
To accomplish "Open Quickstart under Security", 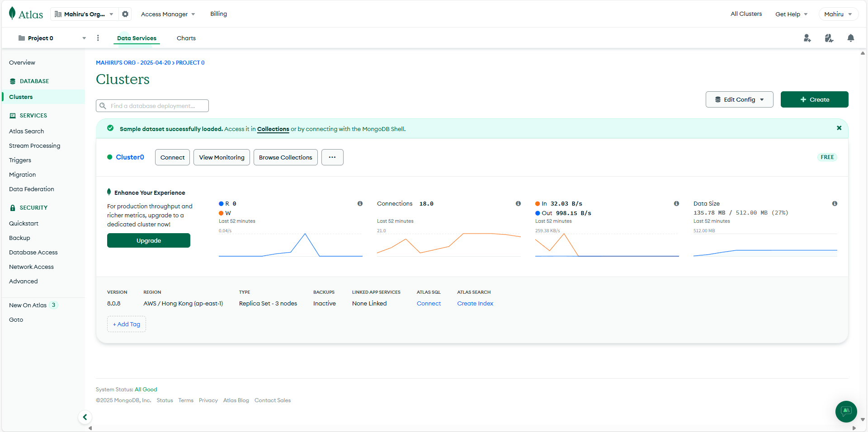I will pyautogui.click(x=24, y=223).
